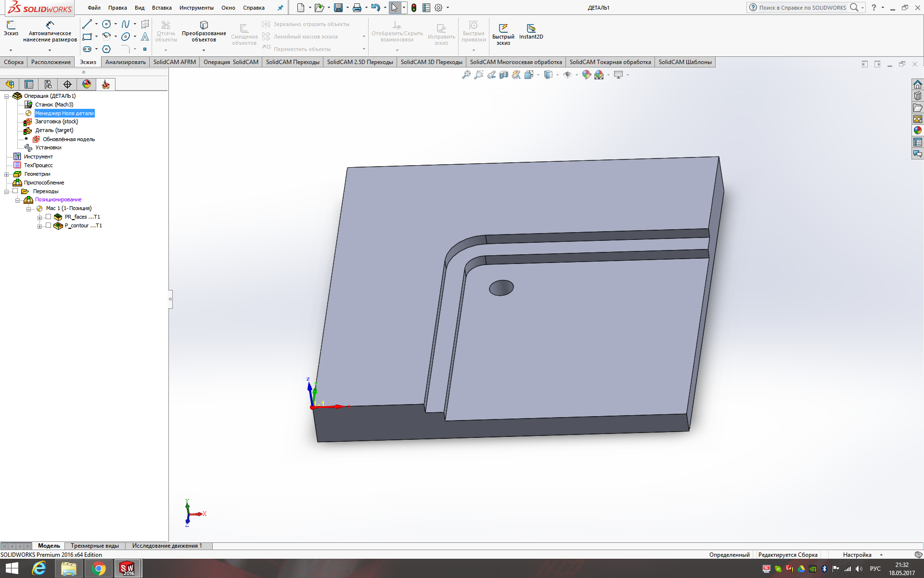Viewport: 924px width, 578px height.
Task: Switch to SolidCAM 2.5D Переходы tab
Action: coord(359,62)
